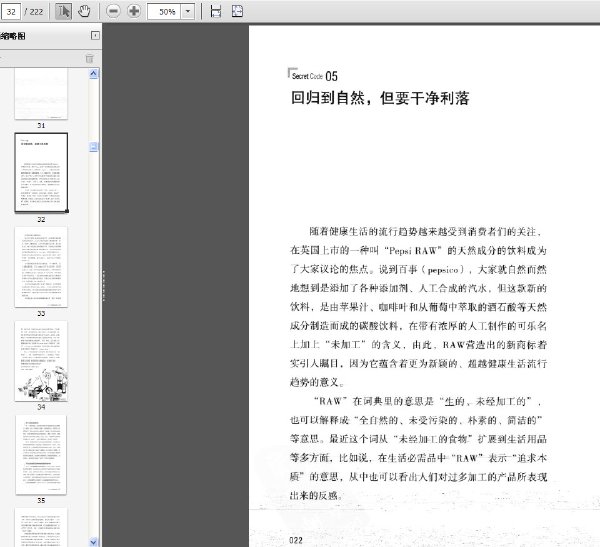Click the panel splitter grip handle
Viewport: 600px width, 547px height.
104,285
